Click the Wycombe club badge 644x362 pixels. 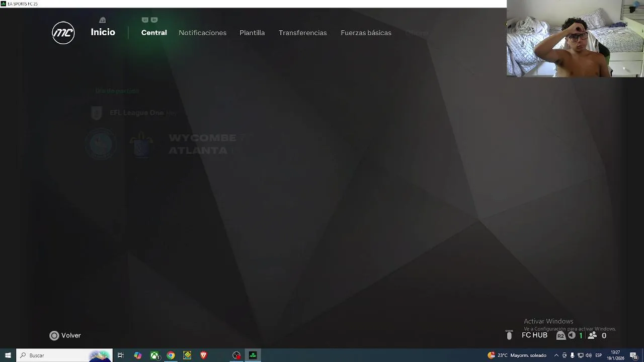[101, 144]
